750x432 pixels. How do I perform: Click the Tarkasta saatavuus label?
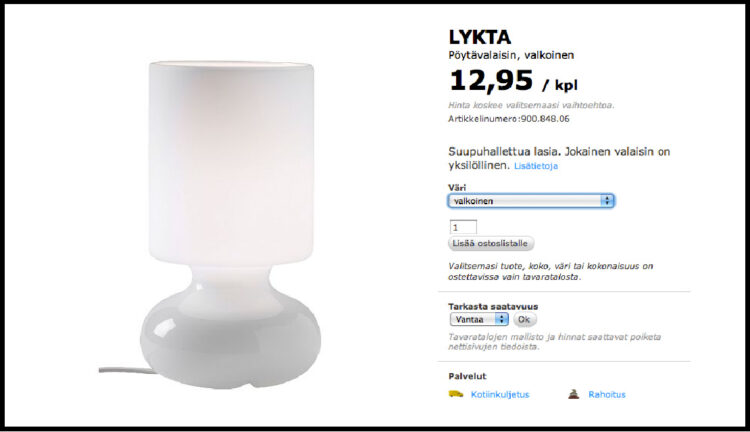(493, 306)
